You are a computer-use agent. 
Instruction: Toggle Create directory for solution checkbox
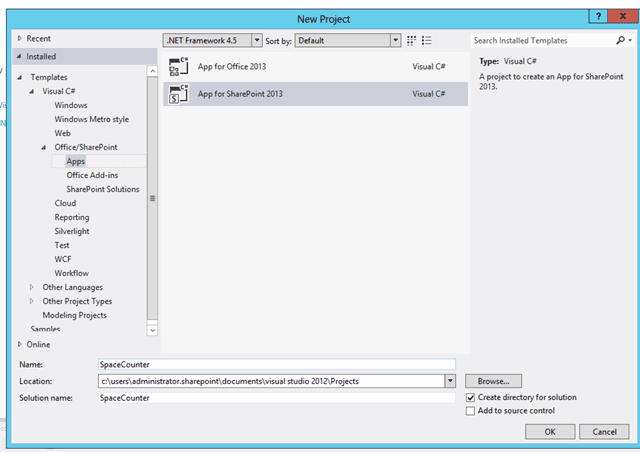470,397
